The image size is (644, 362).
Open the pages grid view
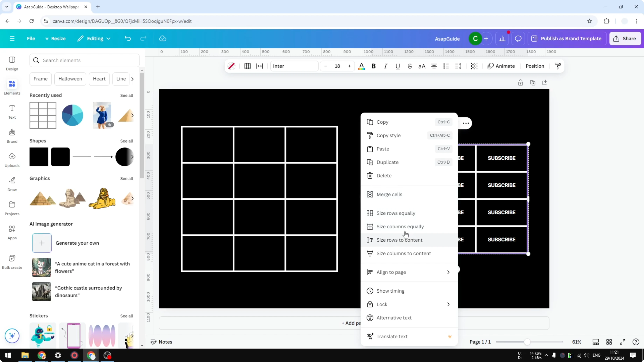609,342
